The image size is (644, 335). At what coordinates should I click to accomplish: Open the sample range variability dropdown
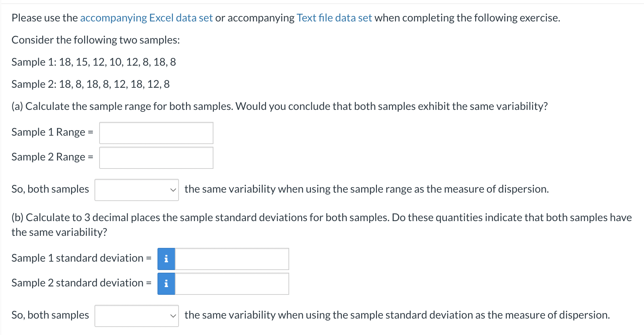point(137,190)
